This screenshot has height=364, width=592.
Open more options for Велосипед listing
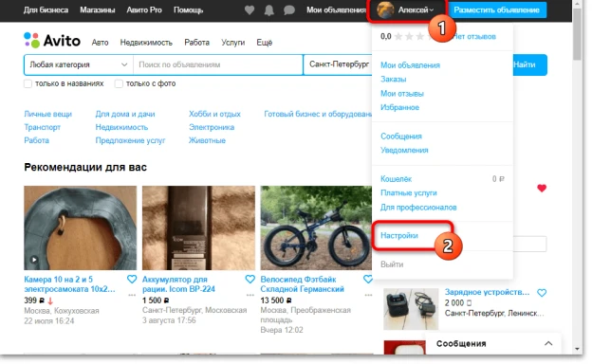pos(368,295)
